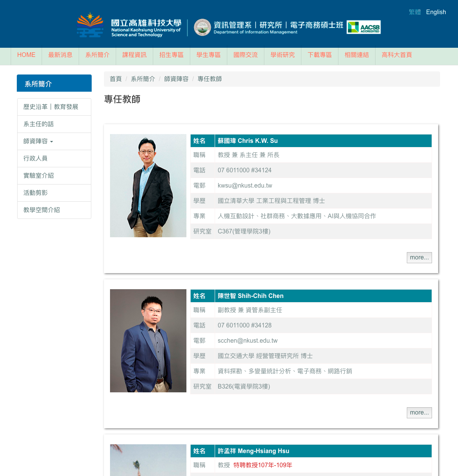This screenshot has width=458, height=476.
Task: Click more... button for 蘇國瑋
Action: tap(419, 257)
